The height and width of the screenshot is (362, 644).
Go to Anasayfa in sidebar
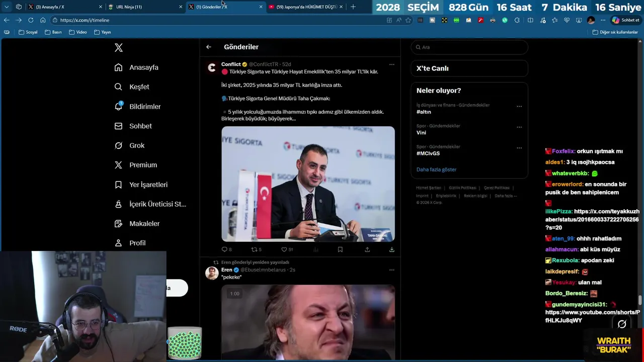(136, 67)
